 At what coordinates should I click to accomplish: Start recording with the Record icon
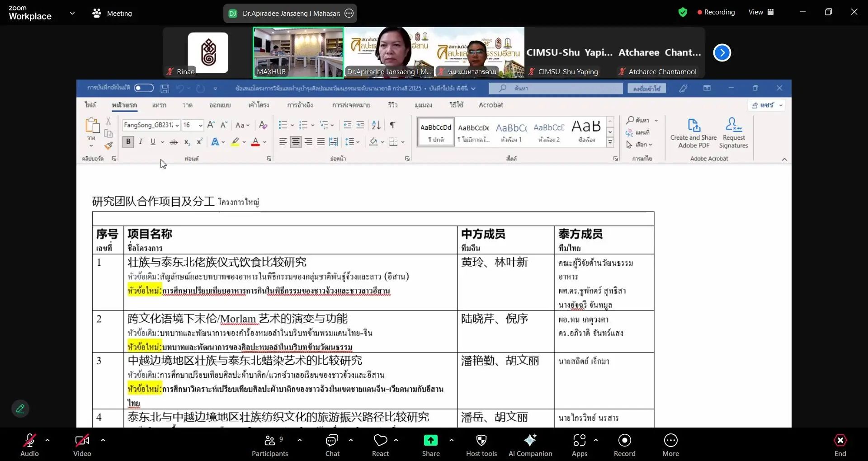tap(624, 445)
